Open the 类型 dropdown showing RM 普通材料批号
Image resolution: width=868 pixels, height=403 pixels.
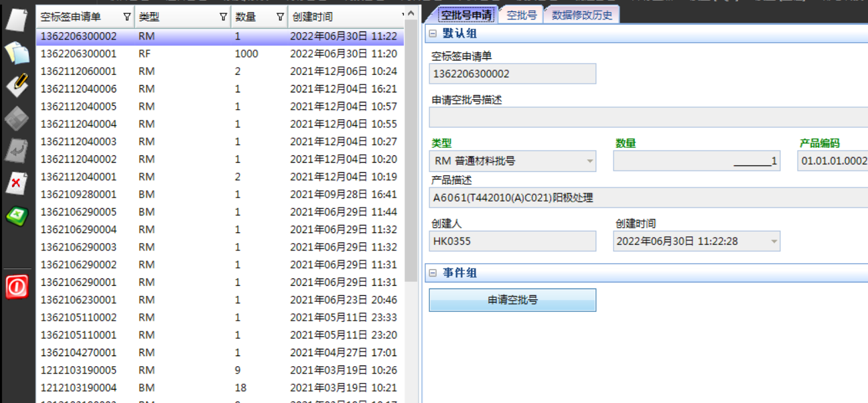point(589,161)
